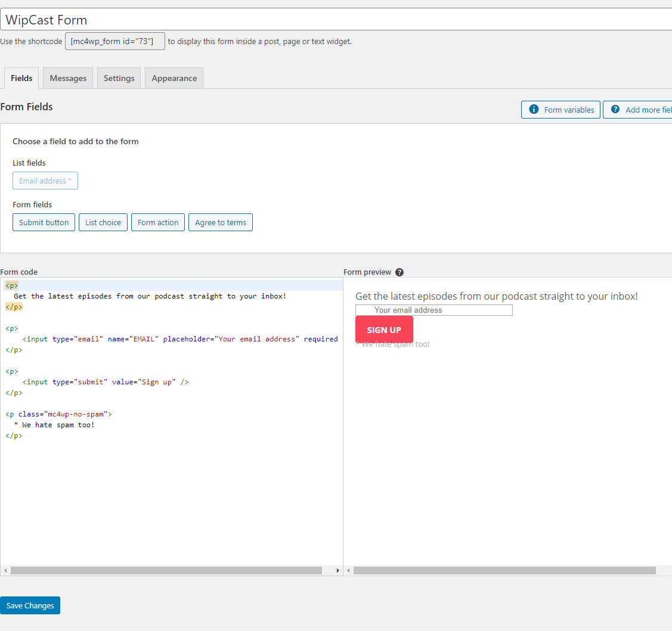The width and height of the screenshot is (672, 631).
Task: Insert a Submit button field
Action: point(44,222)
